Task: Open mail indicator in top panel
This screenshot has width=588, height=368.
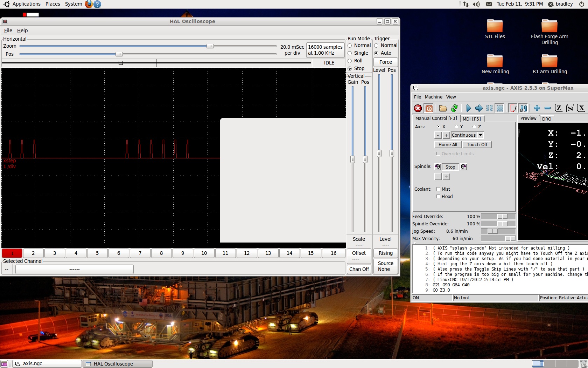Action: tap(489, 4)
